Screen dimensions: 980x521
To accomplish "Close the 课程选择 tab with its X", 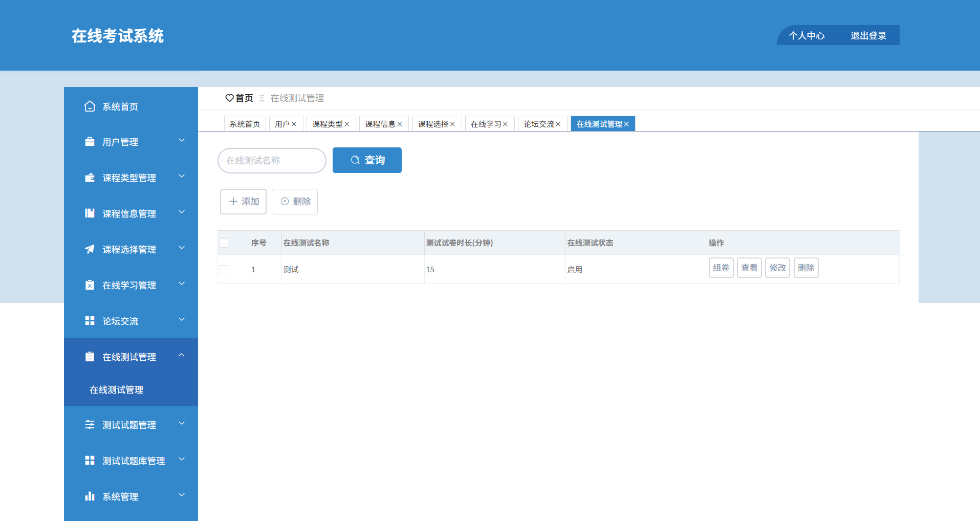I will (x=452, y=124).
